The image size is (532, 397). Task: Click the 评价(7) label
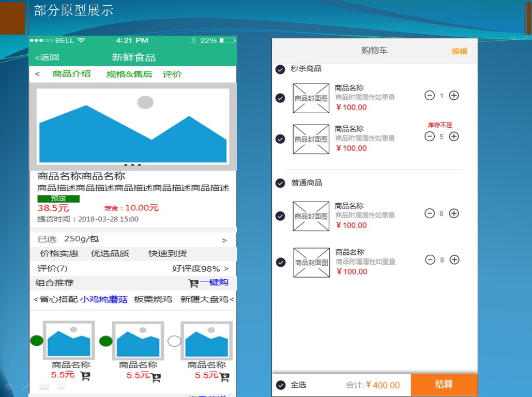click(52, 268)
